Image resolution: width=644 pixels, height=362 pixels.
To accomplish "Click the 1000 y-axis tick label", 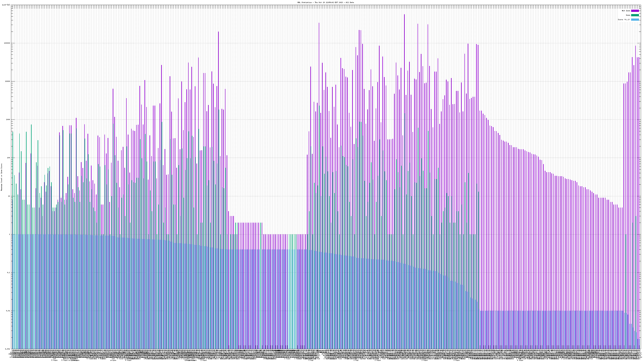I will [8, 120].
